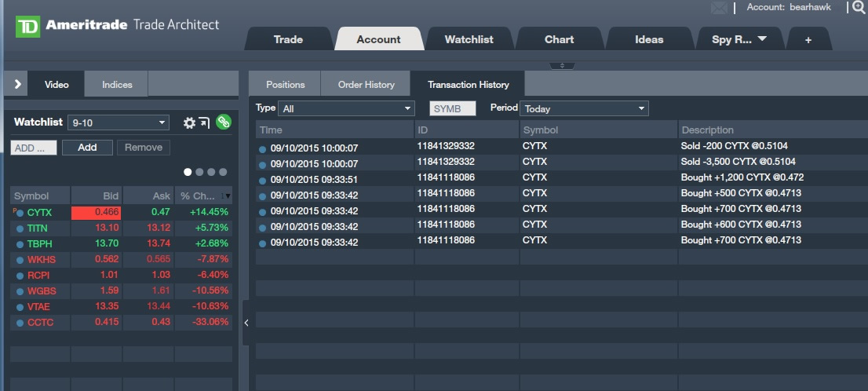
Task: Click the blue dot beside CYTX in watchlist
Action: click(x=20, y=213)
